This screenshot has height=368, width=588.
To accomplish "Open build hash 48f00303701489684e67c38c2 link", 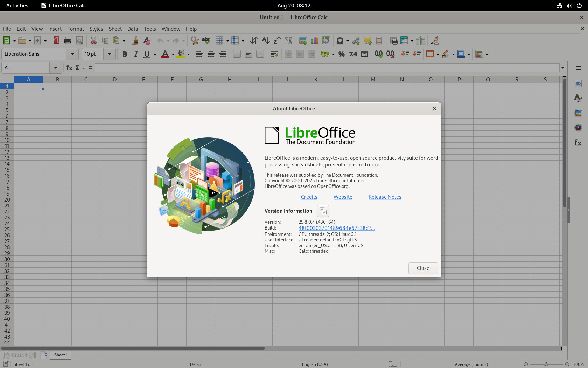I will pyautogui.click(x=337, y=228).
